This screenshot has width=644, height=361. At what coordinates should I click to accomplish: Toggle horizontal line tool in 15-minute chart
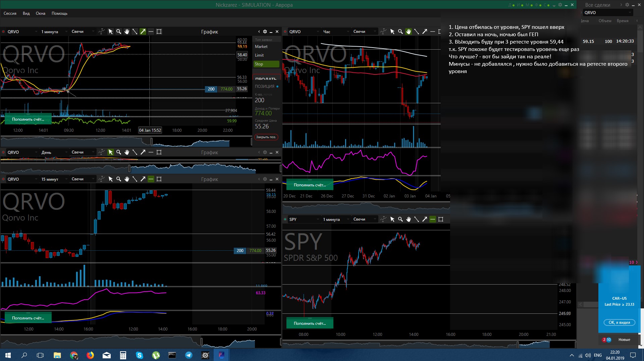pos(151,179)
